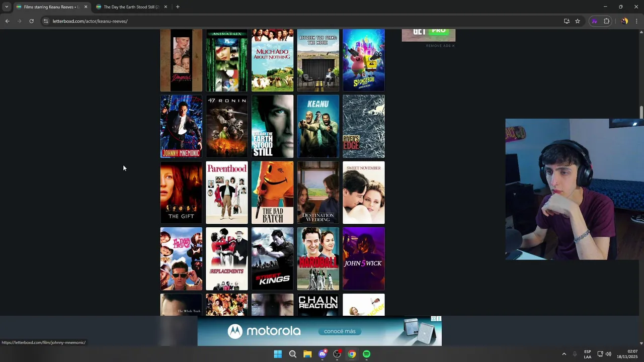Click the Remove Ads link
This screenshot has width=644, height=362.
pos(440,46)
